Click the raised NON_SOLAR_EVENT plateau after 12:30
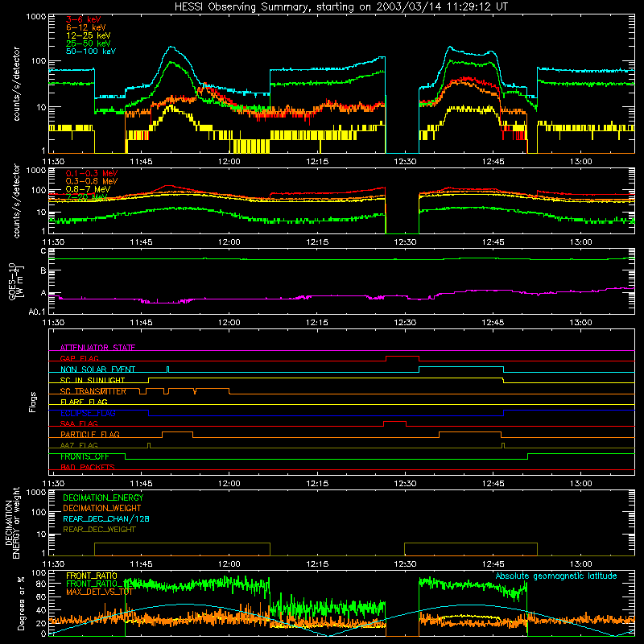Image resolution: width=644 pixels, height=644 pixels. pyautogui.click(x=461, y=367)
